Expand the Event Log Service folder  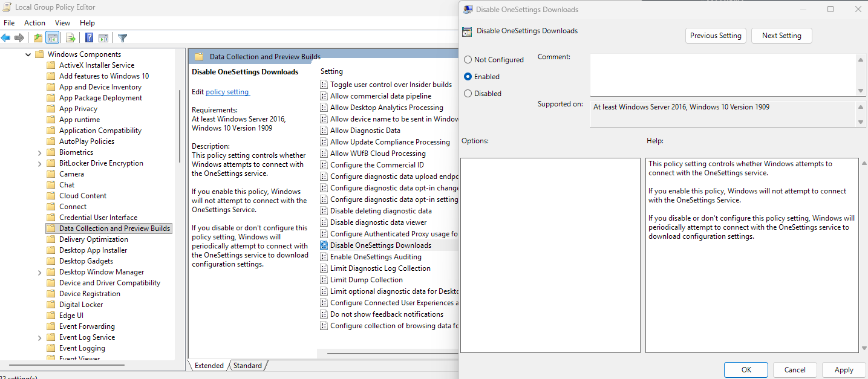(x=39, y=337)
